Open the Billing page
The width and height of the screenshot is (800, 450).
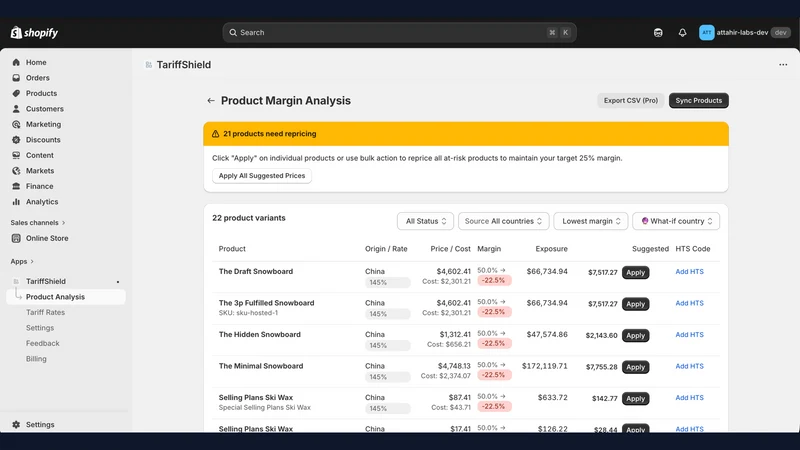(36, 359)
